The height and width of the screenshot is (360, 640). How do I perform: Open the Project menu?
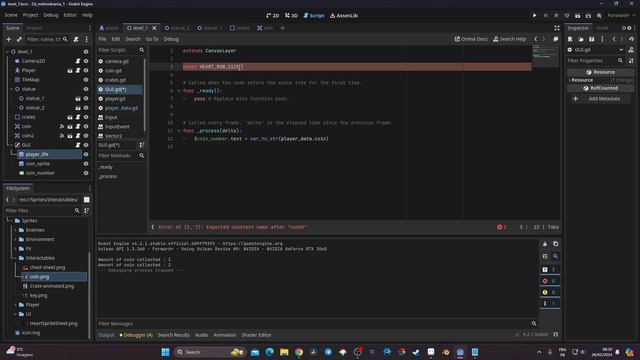coord(30,15)
